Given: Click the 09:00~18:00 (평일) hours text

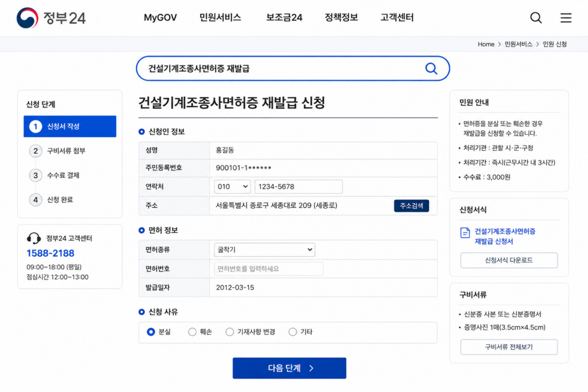Looking at the screenshot, I should point(54,267).
